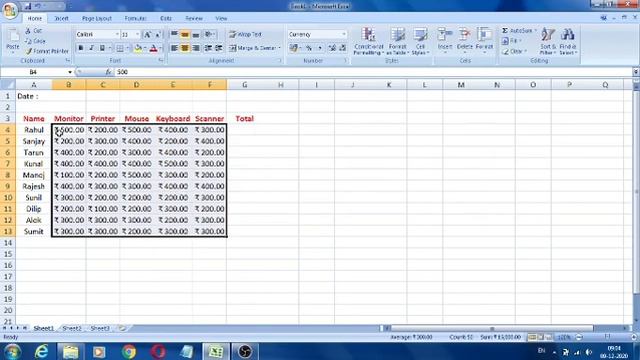Click the Insert cells button
640x360 pixels.
click(x=445, y=40)
